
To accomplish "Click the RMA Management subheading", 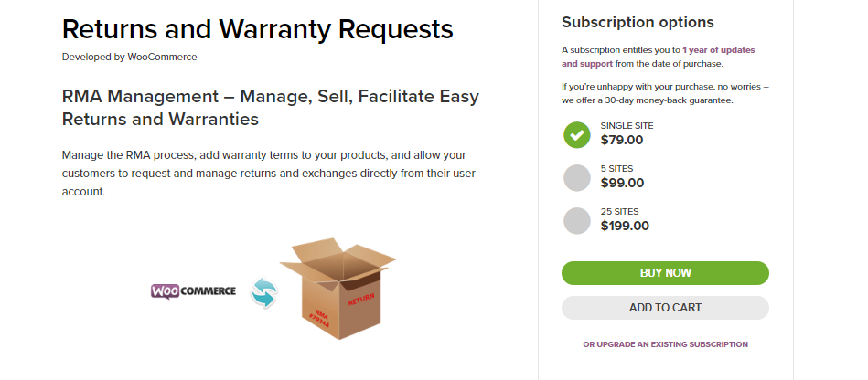I will [270, 108].
